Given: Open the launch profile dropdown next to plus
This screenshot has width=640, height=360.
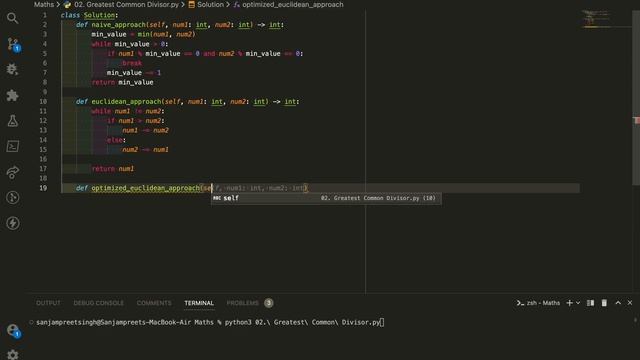Looking at the screenshot, I should (x=578, y=303).
